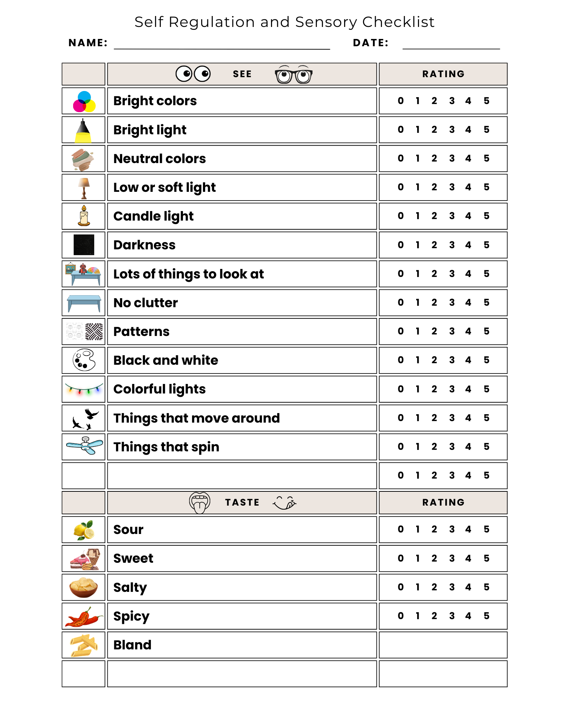Click the SEE section header
562x728 pixels.
coord(242,74)
